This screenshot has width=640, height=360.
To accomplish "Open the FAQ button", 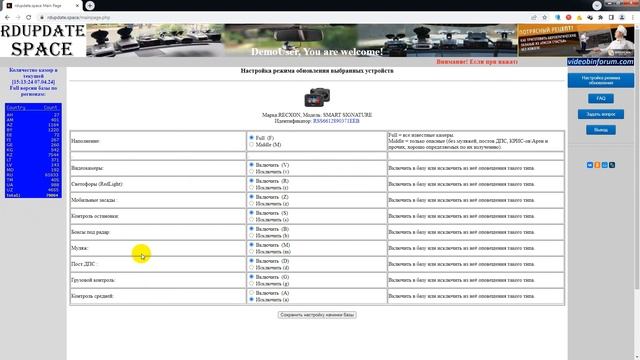I will pyautogui.click(x=601, y=98).
